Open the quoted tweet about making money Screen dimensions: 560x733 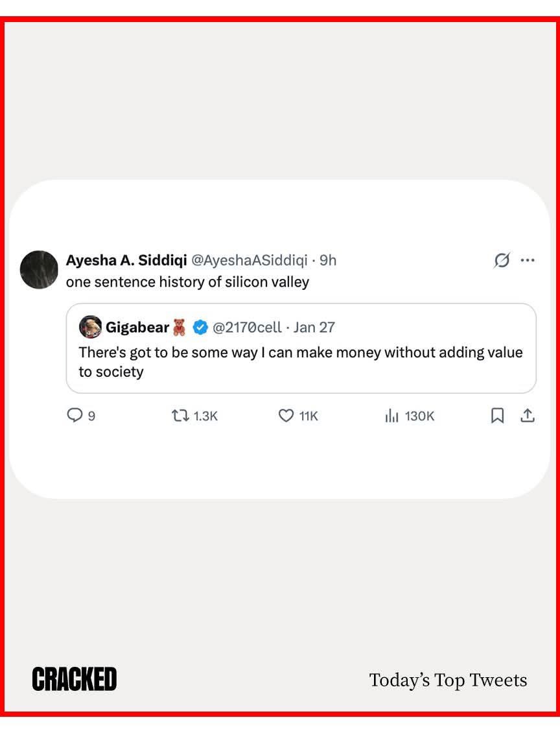coord(300,362)
